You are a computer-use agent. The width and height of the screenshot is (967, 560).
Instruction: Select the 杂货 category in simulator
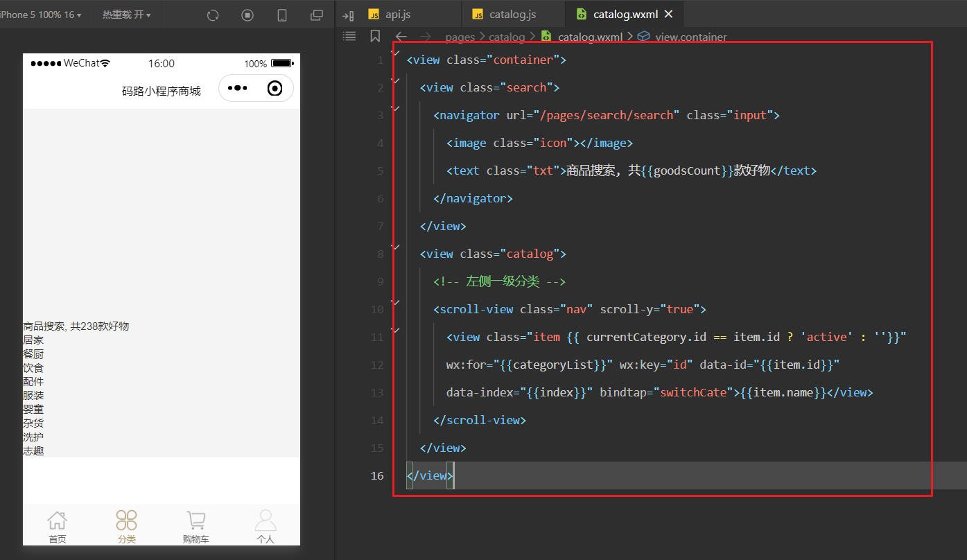(33, 423)
